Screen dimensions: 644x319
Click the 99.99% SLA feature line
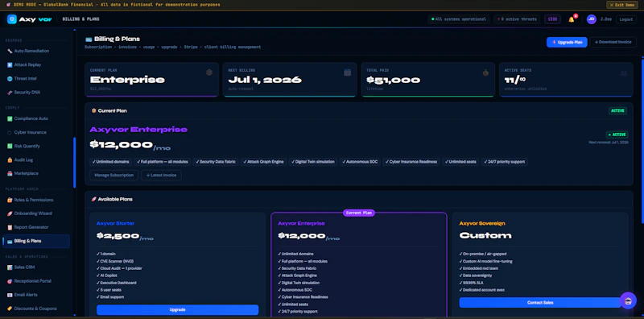(473, 283)
